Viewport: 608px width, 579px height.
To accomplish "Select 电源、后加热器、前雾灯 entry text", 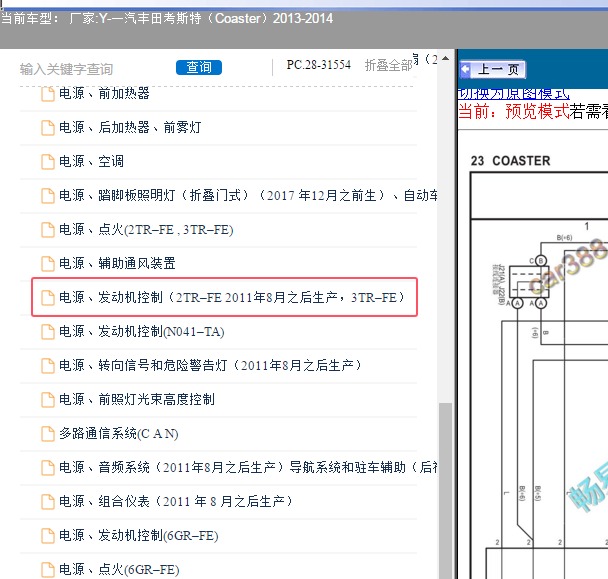I will pos(130,128).
